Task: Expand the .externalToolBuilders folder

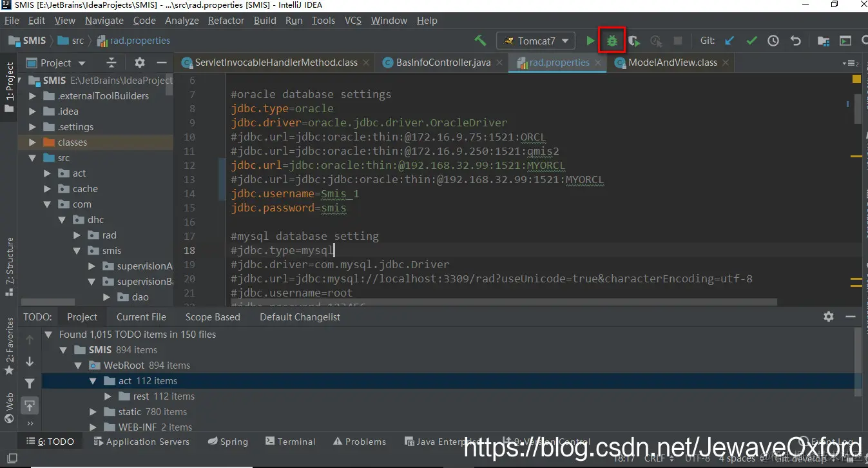Action: click(32, 96)
